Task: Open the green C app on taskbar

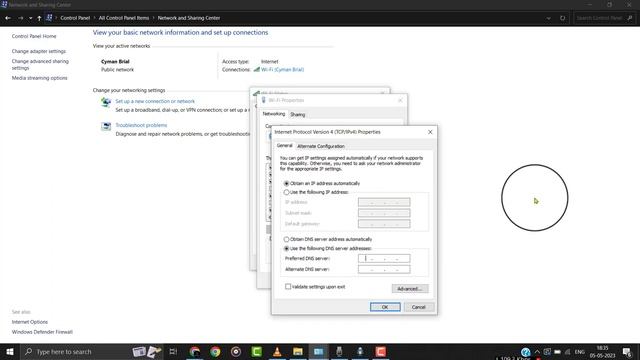Action: pyautogui.click(x=256, y=352)
